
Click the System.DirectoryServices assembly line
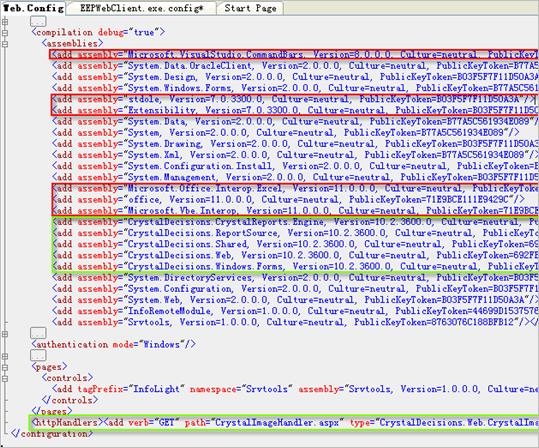(x=295, y=277)
